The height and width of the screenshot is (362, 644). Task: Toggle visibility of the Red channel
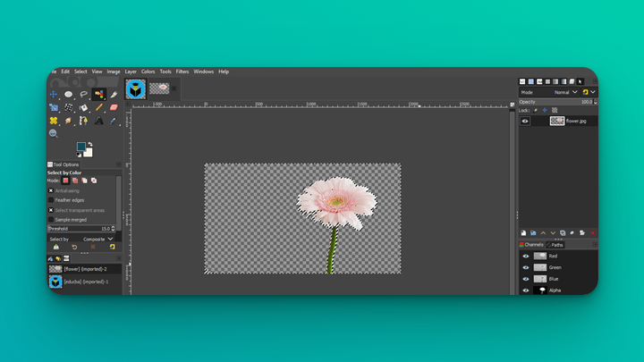tap(526, 256)
